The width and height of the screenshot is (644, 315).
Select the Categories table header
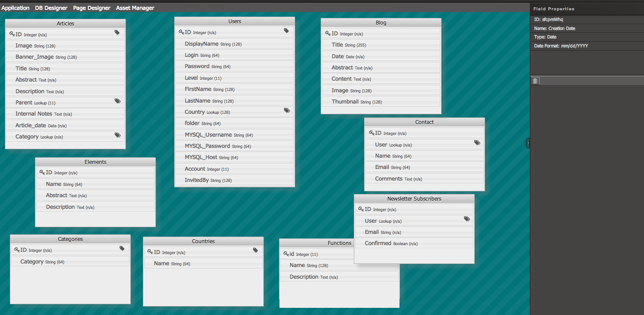[70, 239]
